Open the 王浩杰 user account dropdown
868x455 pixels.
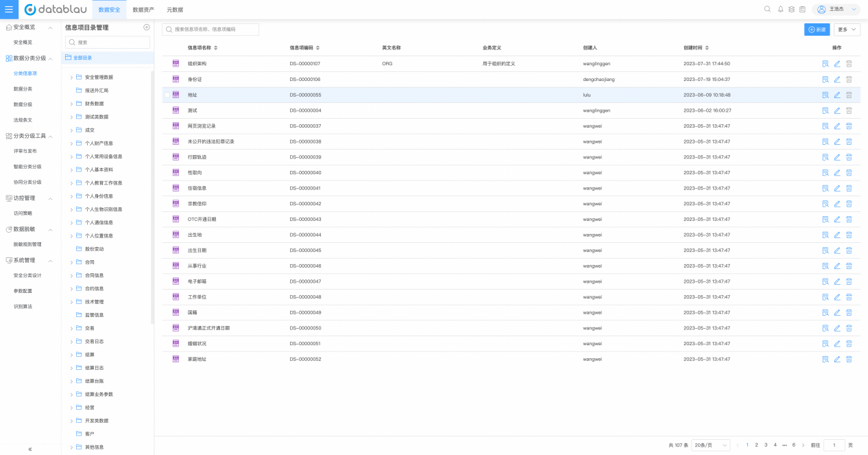point(836,10)
